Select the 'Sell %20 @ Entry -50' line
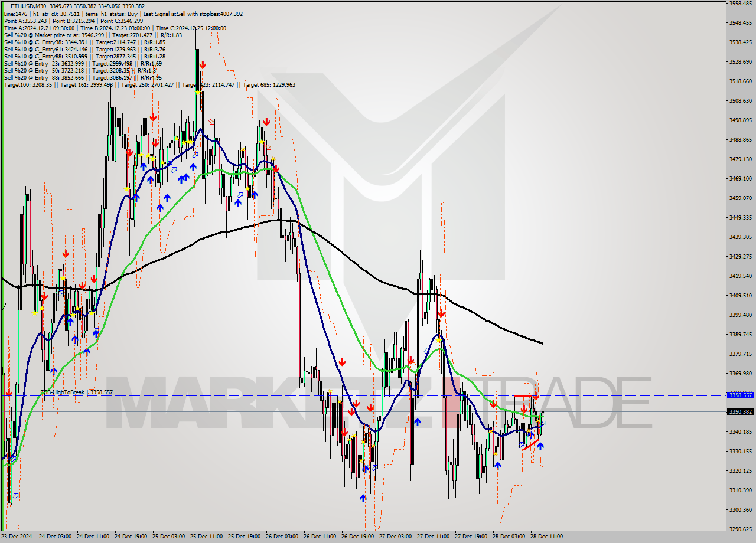Image resolution: width=756 pixels, height=543 pixels. point(80,70)
